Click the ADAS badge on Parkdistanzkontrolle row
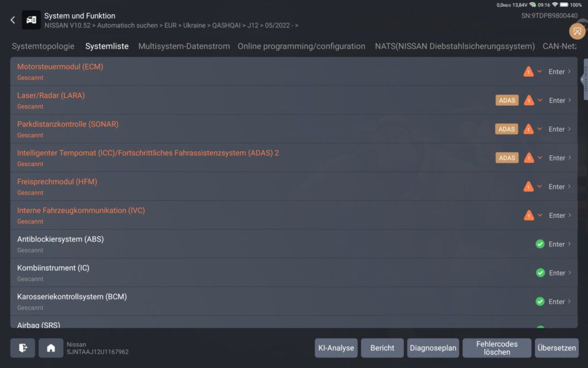The height and width of the screenshot is (368, 588). [x=506, y=129]
